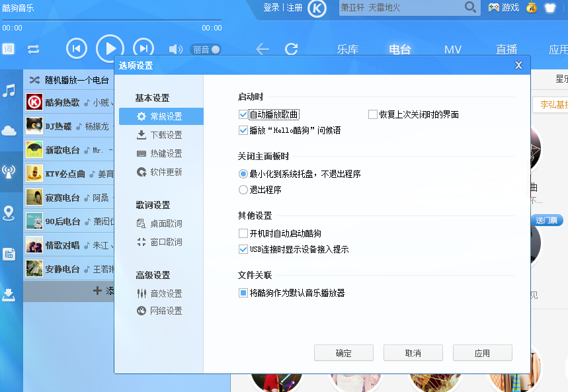This screenshot has width=568, height=392.
Task: Click the location pin icon in sidebar
Action: pos(9,214)
